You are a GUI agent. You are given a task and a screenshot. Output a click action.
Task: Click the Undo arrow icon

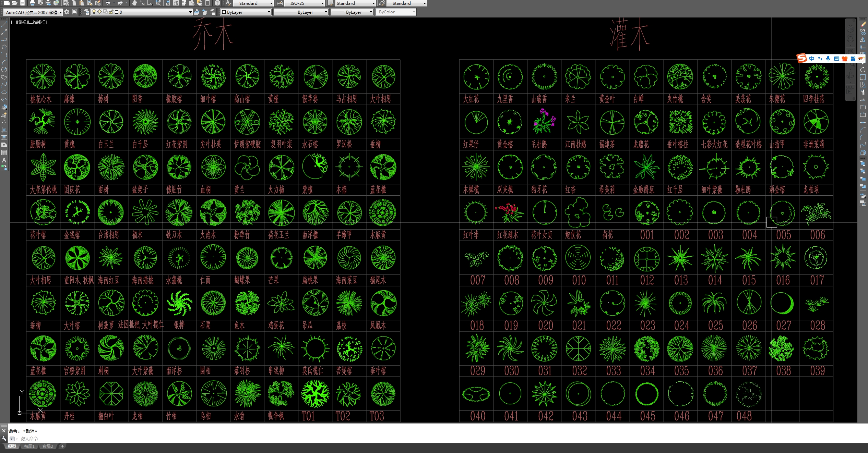[x=108, y=3]
